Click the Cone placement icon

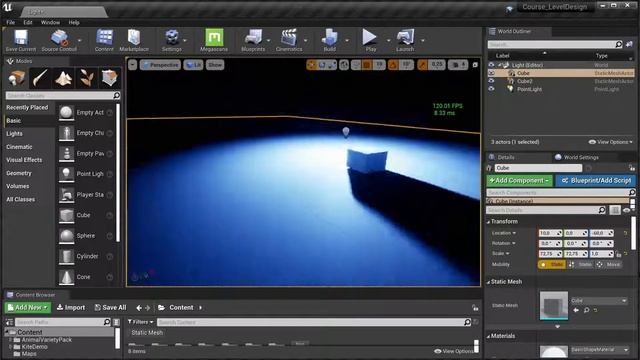[66, 277]
